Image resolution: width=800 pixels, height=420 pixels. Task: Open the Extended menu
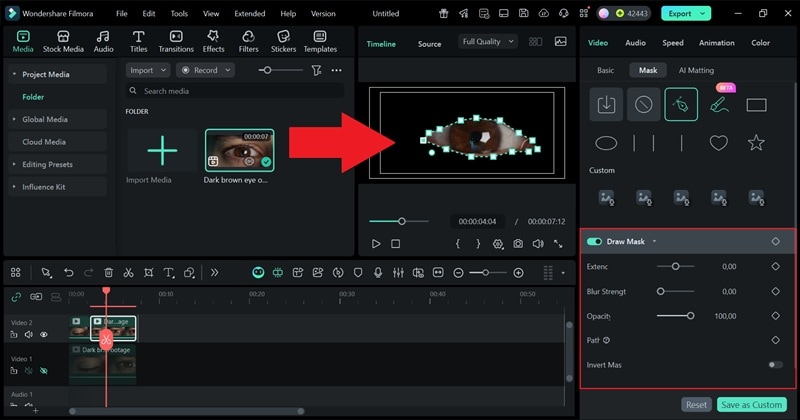pyautogui.click(x=249, y=14)
